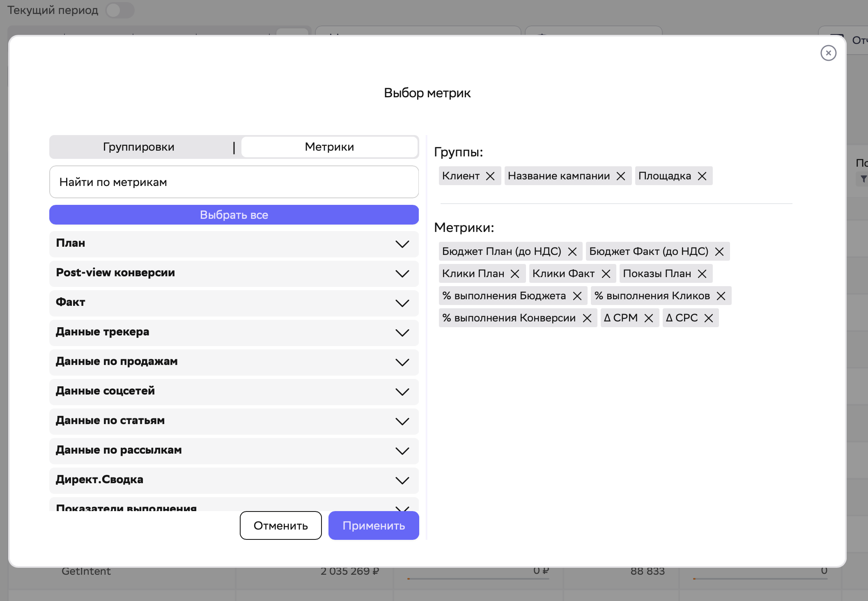The image size is (868, 601).
Task: Remove the Название кампании group chip
Action: coord(621,176)
